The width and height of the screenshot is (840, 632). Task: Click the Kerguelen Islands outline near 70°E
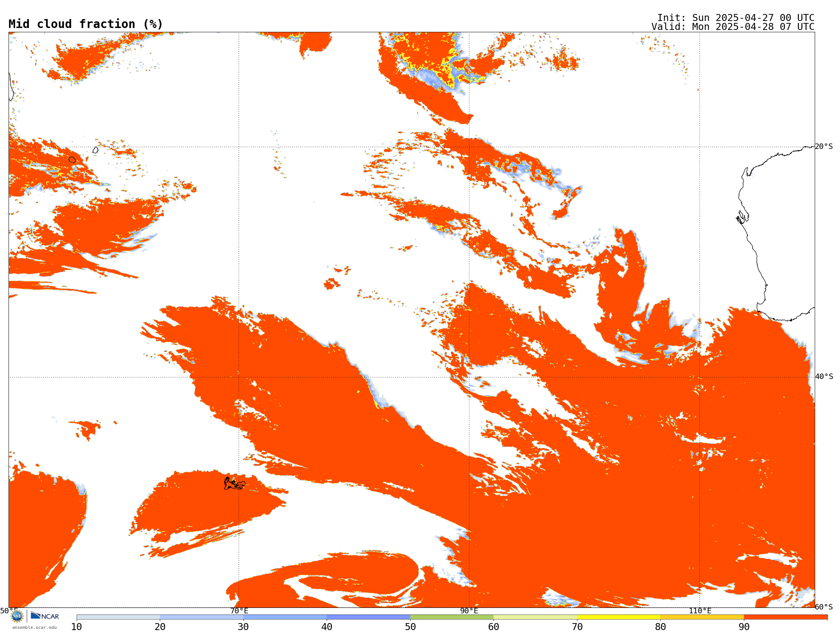[234, 484]
